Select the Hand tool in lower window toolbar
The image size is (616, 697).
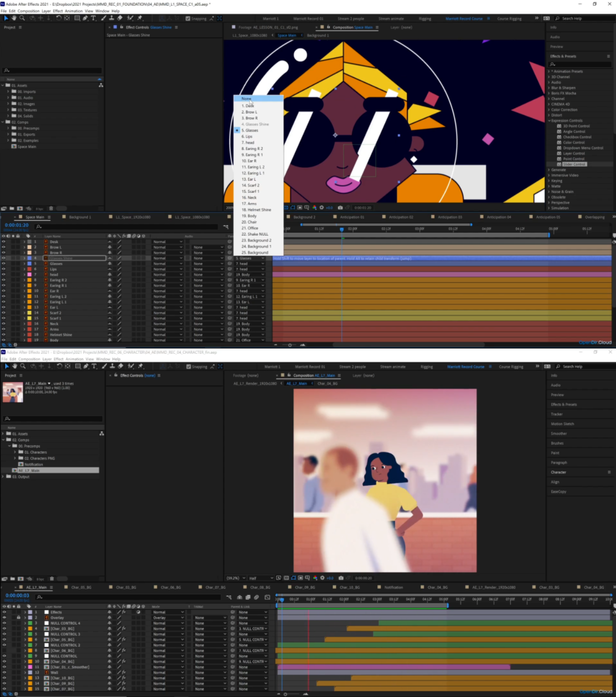(14, 366)
